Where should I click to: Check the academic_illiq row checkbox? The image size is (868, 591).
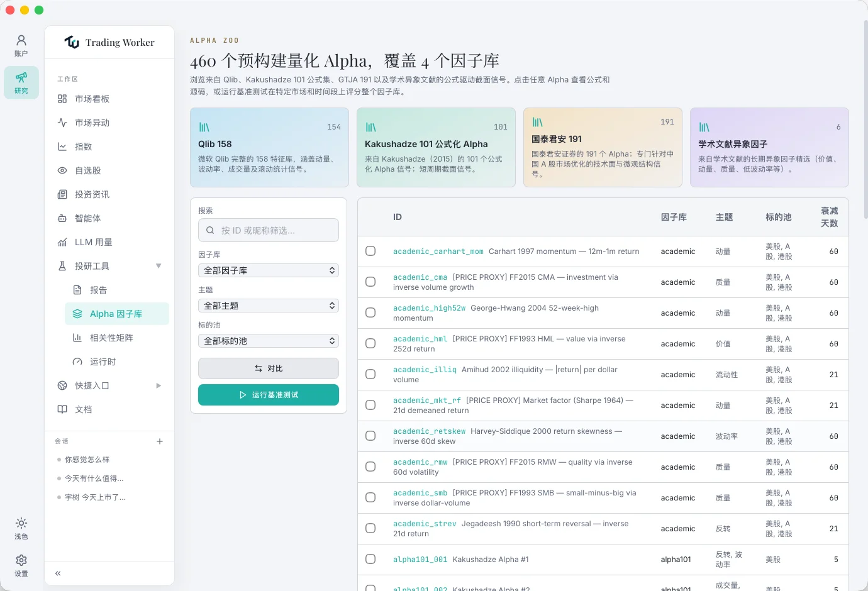pyautogui.click(x=370, y=374)
